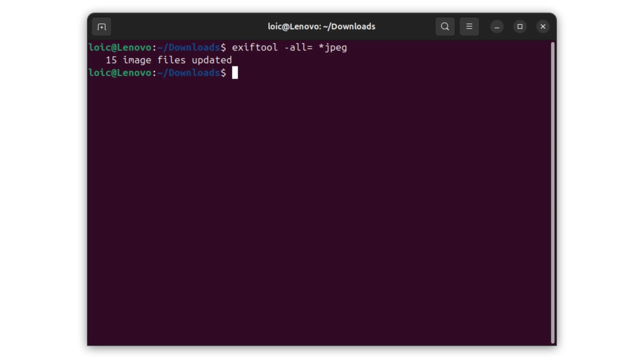Click the block cursor at the prompt
Screen dimensions: 644x362
pyautogui.click(x=234, y=73)
